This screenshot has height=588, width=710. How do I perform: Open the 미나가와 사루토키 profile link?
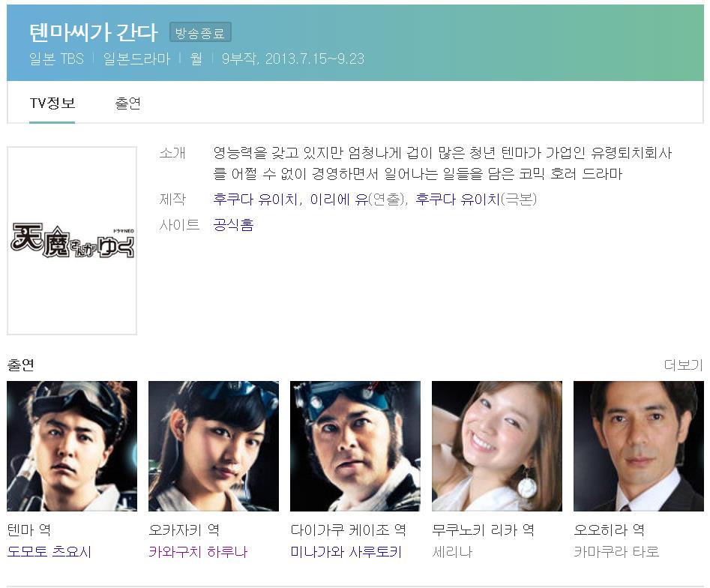pyautogui.click(x=346, y=552)
